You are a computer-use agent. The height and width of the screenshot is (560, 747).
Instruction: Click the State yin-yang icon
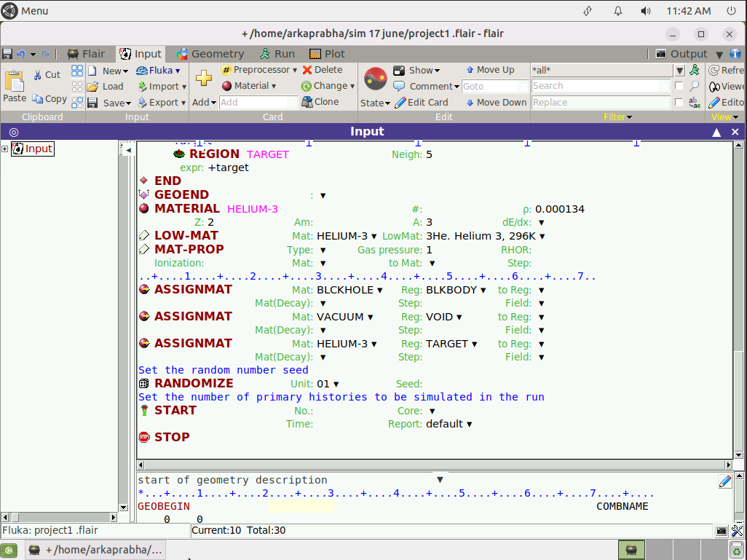[x=375, y=79]
